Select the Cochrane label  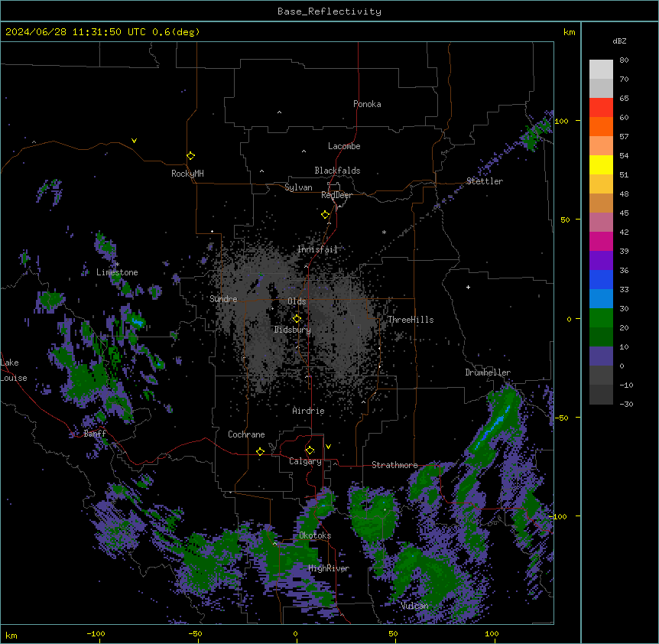click(246, 434)
